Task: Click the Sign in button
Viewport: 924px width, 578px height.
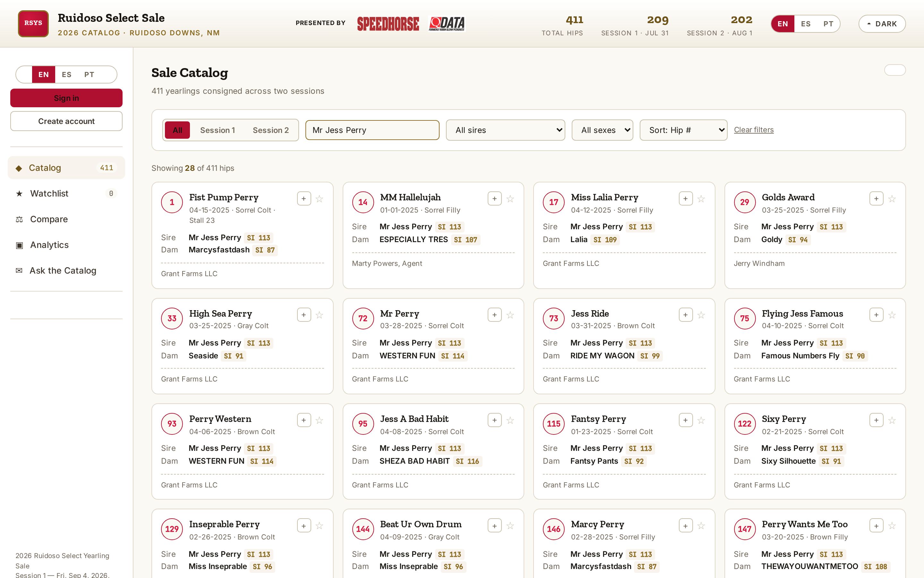Action: point(66,98)
